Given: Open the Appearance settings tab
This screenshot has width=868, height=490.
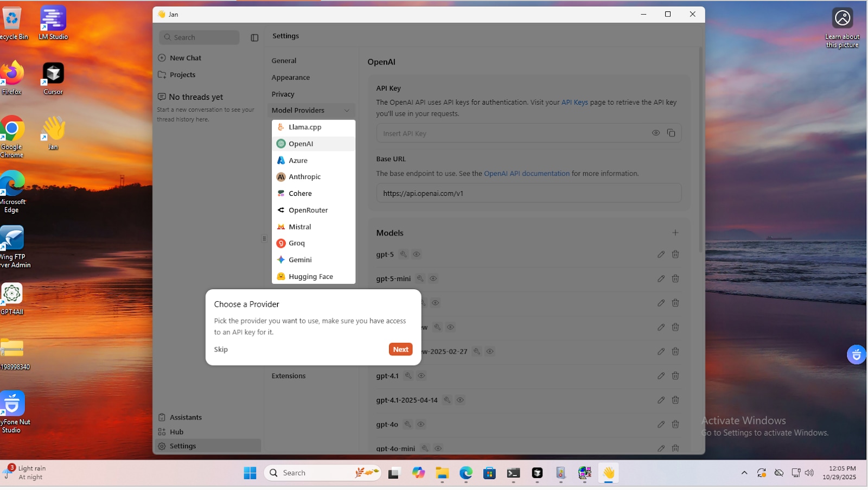Looking at the screenshot, I should point(291,78).
